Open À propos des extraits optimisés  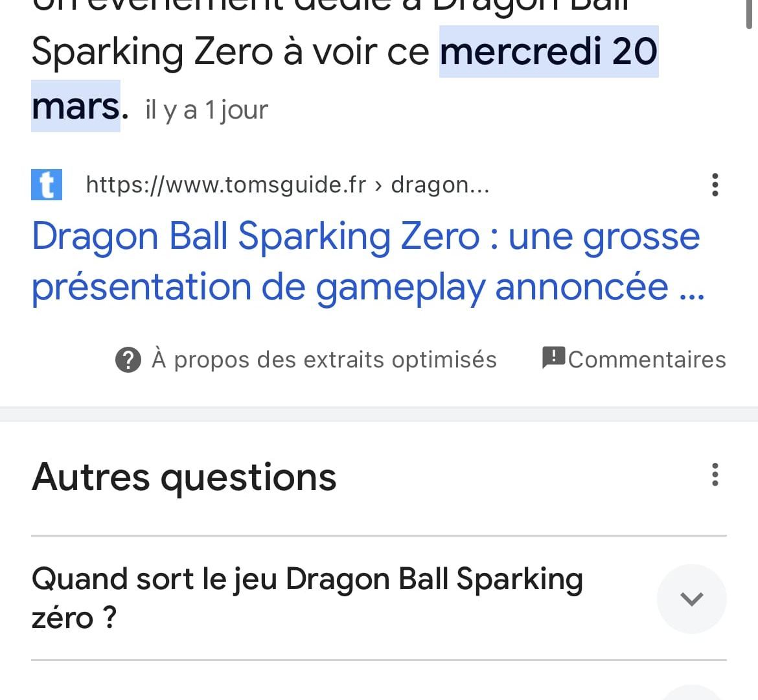pyautogui.click(x=324, y=360)
